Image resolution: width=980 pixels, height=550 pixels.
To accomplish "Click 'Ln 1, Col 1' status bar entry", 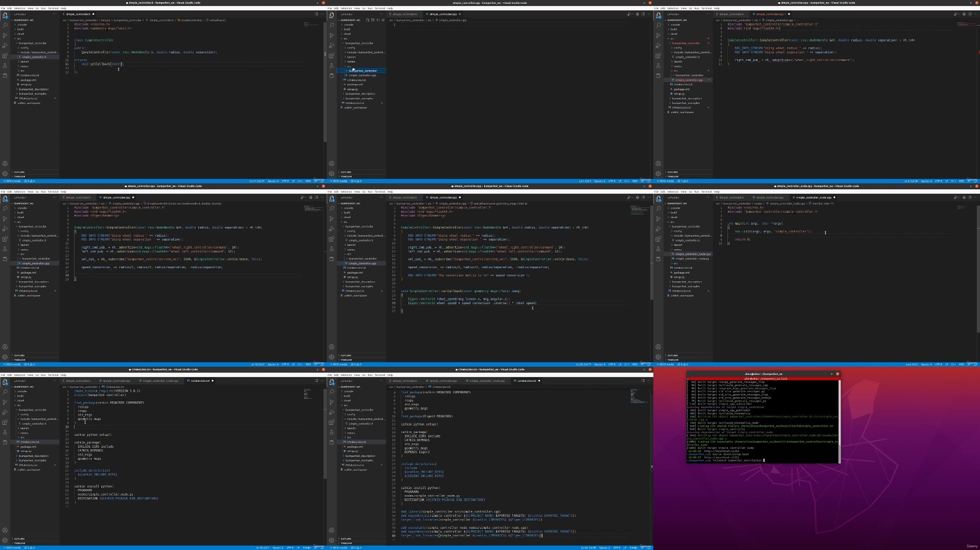I will (x=585, y=181).
